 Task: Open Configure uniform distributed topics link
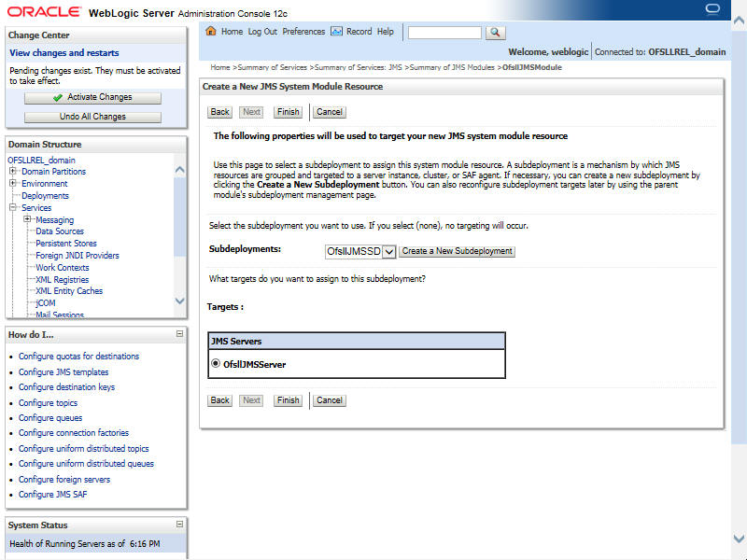click(x=84, y=449)
